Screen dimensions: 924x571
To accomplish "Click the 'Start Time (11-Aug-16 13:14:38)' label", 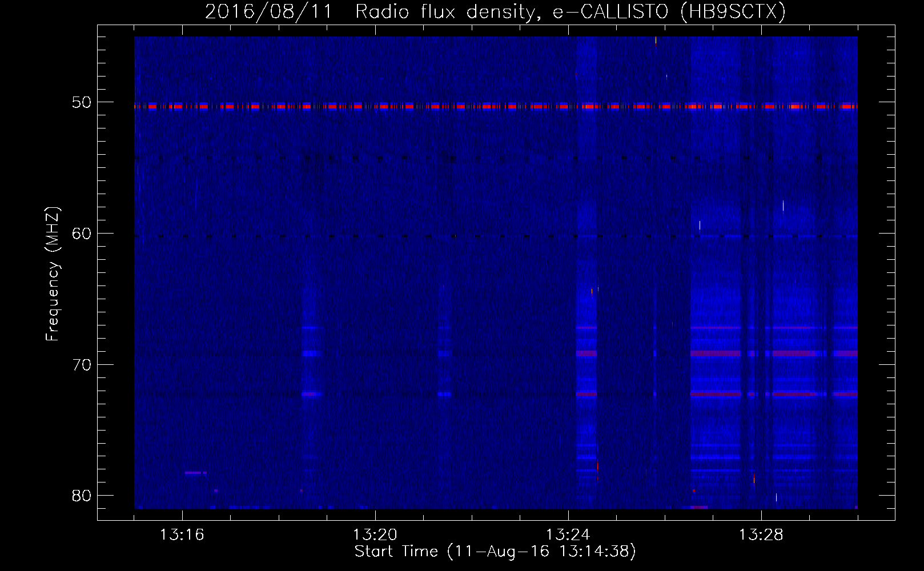I will [x=495, y=552].
